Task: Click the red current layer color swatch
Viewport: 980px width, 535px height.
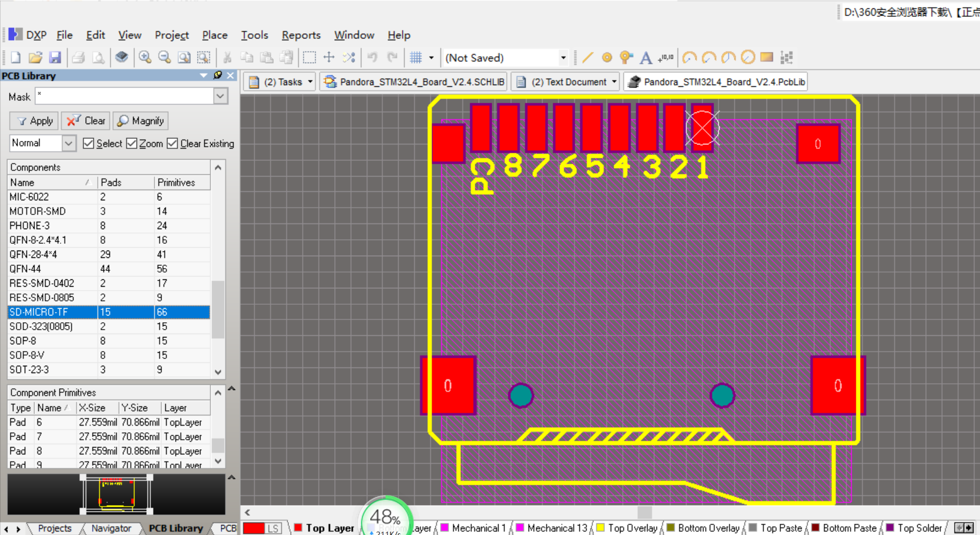Action: click(253, 528)
